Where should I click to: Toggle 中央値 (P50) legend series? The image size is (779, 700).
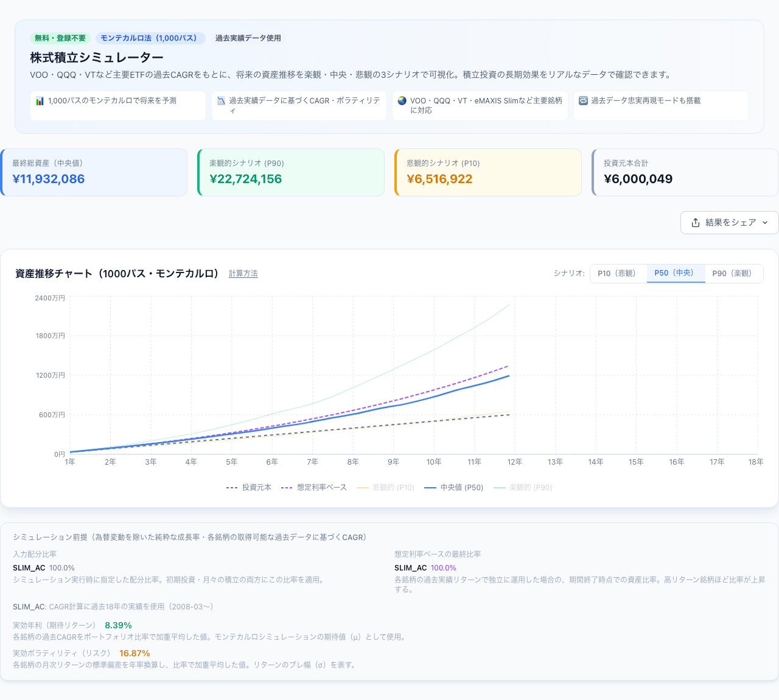(x=454, y=488)
